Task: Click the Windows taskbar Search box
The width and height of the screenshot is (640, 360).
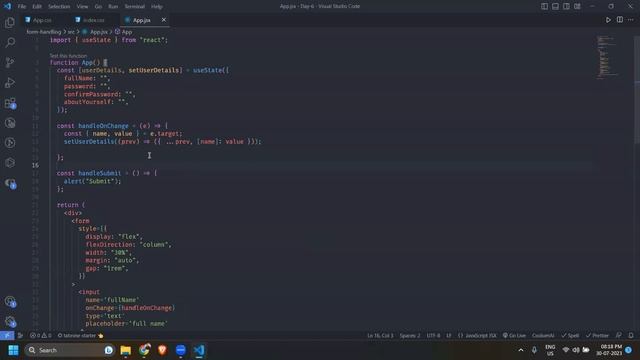Action: 69,350
